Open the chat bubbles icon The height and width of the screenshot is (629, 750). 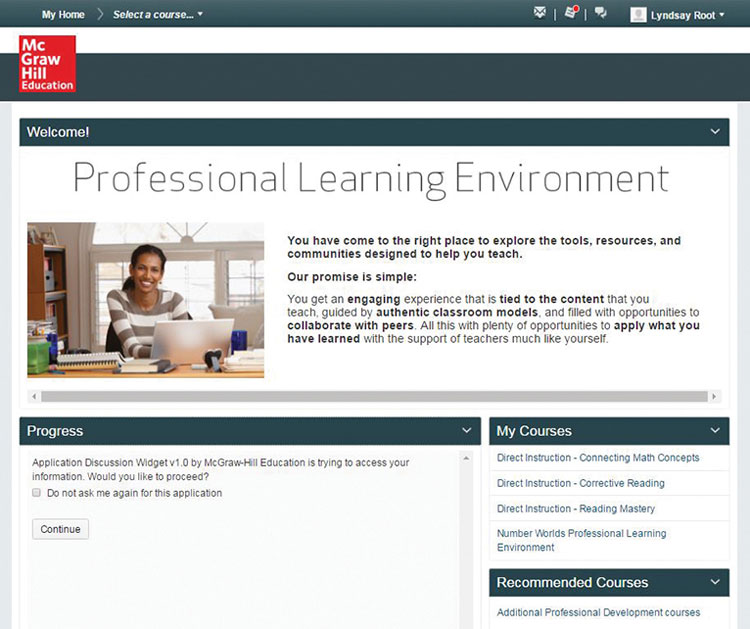tap(601, 13)
